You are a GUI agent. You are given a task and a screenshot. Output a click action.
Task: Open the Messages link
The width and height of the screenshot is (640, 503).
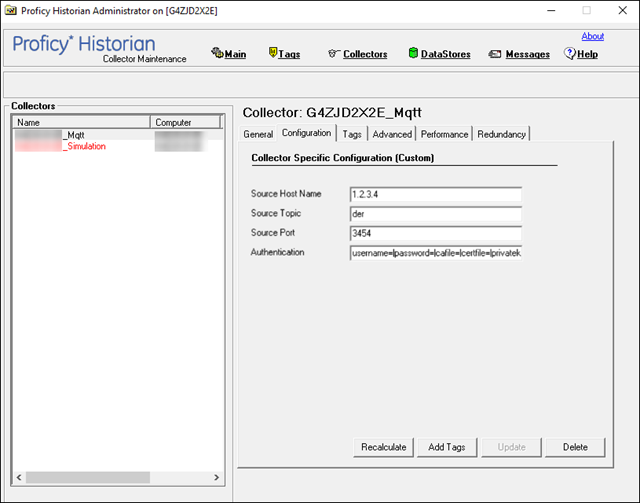click(527, 54)
